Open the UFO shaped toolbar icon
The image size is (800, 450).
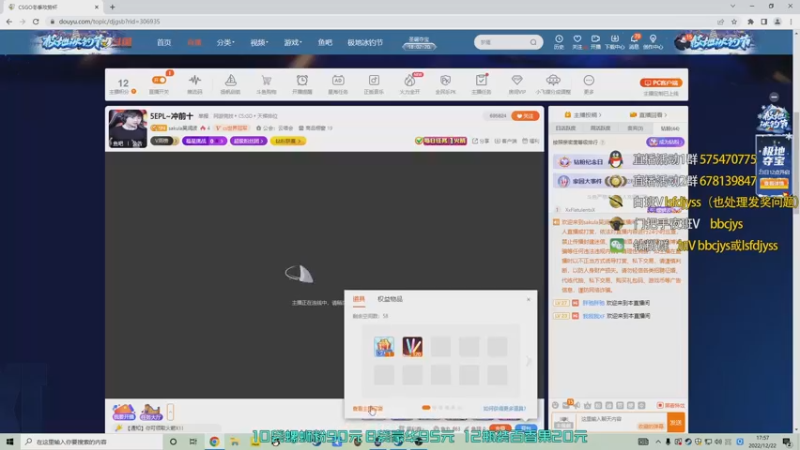[x=553, y=84]
